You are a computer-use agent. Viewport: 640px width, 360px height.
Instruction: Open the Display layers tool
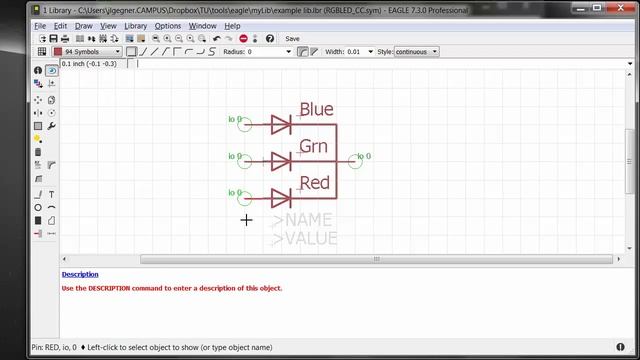[38, 84]
